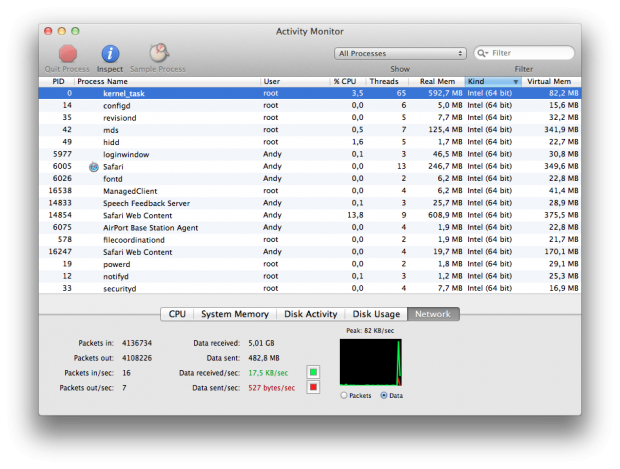Screen dimensions: 620x469
Task: Select the Packets radio button
Action: tap(343, 395)
